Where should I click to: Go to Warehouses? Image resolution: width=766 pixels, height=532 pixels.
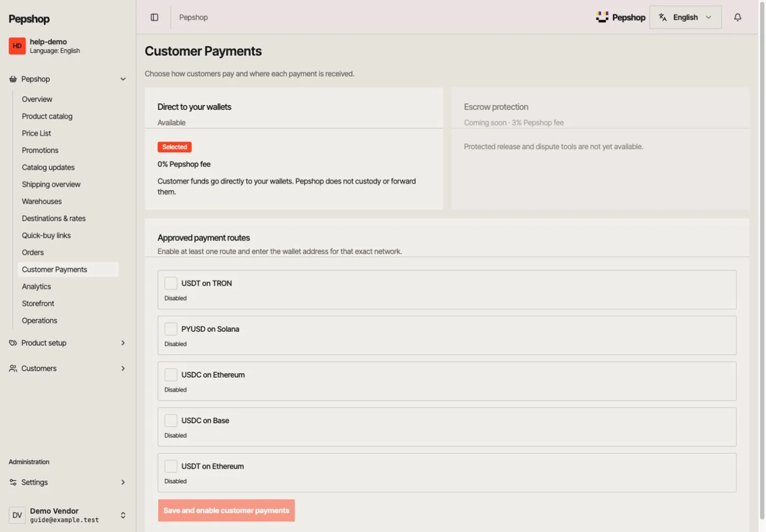click(x=68, y=202)
